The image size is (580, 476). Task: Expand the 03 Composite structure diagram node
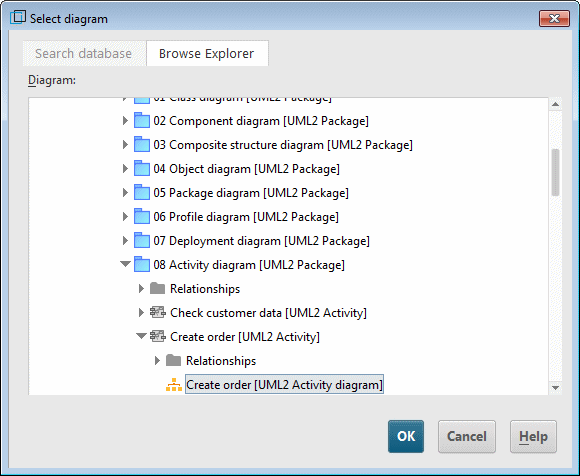[125, 145]
